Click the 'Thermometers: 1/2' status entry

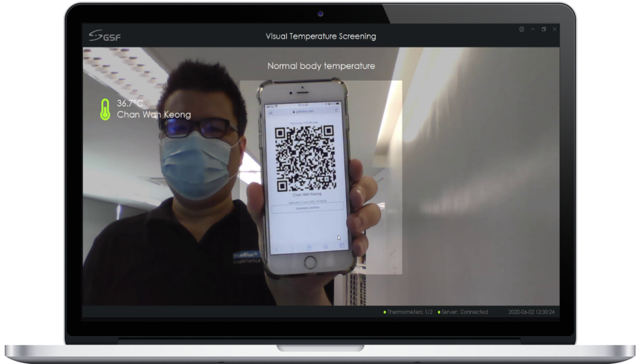click(x=408, y=312)
